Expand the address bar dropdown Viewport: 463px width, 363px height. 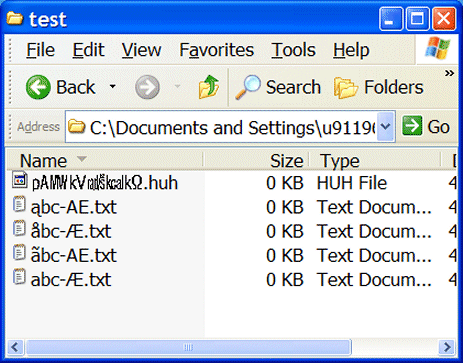pos(386,126)
